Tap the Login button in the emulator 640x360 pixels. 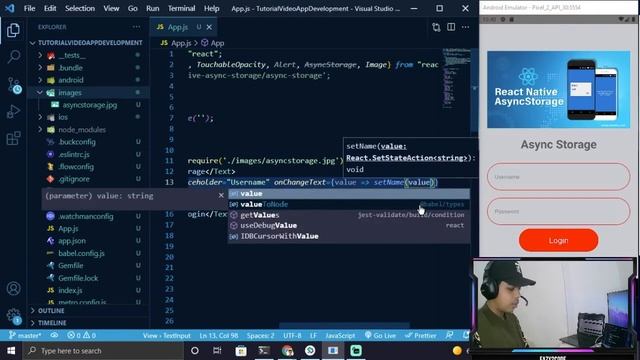click(558, 240)
